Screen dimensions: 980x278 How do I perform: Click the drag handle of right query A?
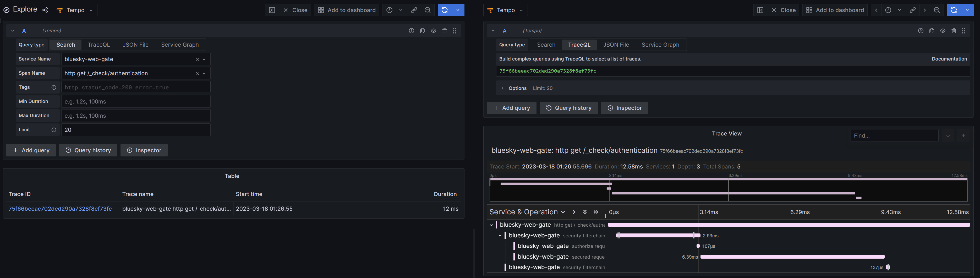point(964,31)
